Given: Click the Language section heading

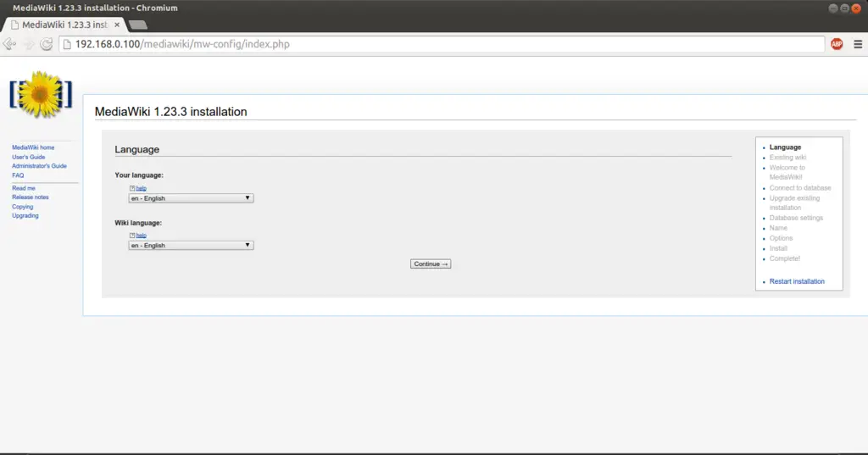Looking at the screenshot, I should [136, 149].
